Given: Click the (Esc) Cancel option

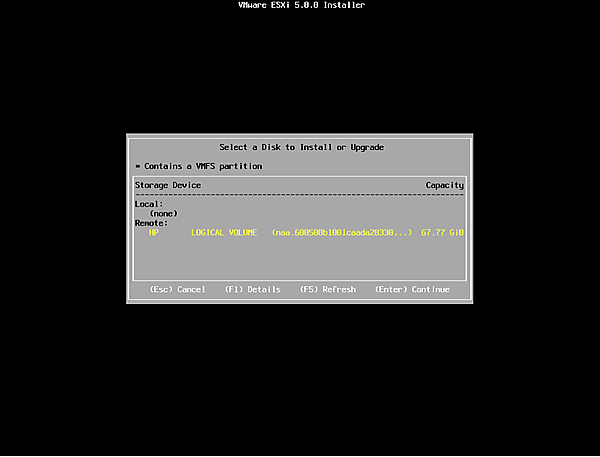Looking at the screenshot, I should click(177, 289).
